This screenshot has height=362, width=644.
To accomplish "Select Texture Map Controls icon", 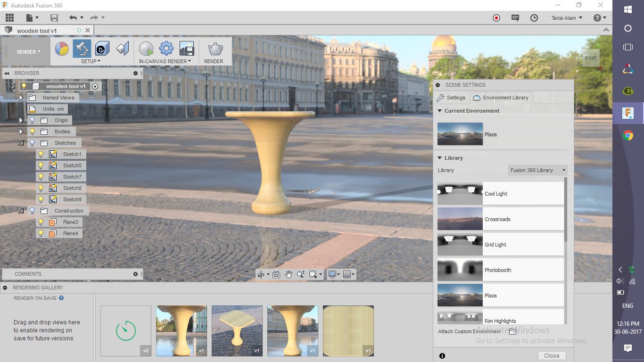I will tap(123, 49).
